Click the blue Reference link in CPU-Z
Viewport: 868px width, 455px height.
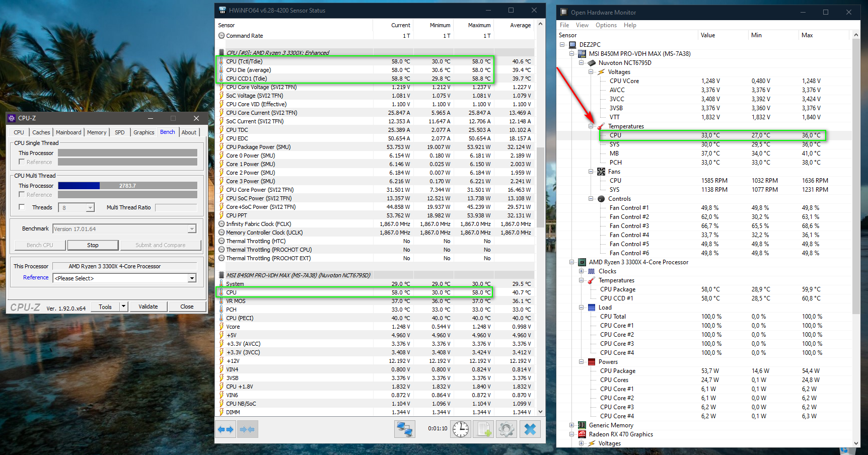pyautogui.click(x=36, y=277)
